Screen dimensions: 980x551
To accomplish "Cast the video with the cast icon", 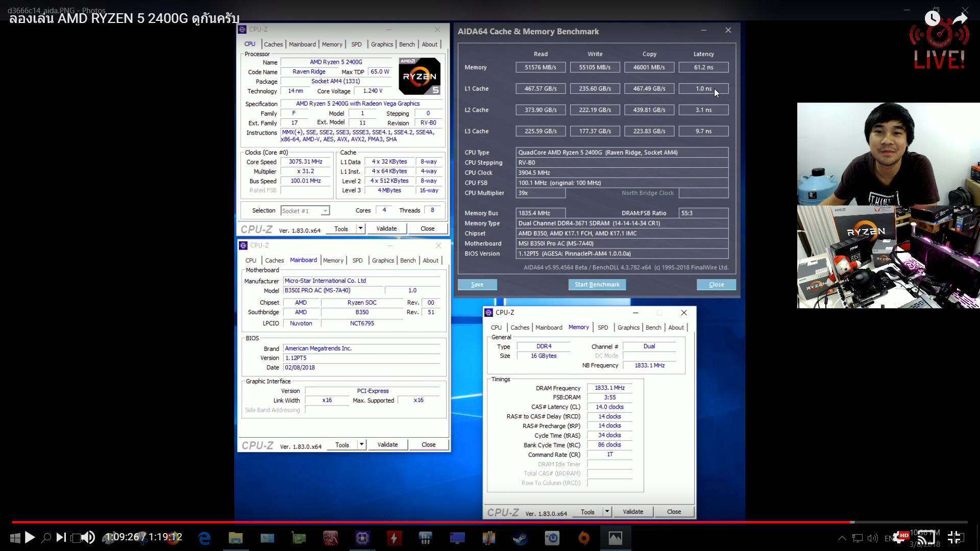I will click(926, 537).
